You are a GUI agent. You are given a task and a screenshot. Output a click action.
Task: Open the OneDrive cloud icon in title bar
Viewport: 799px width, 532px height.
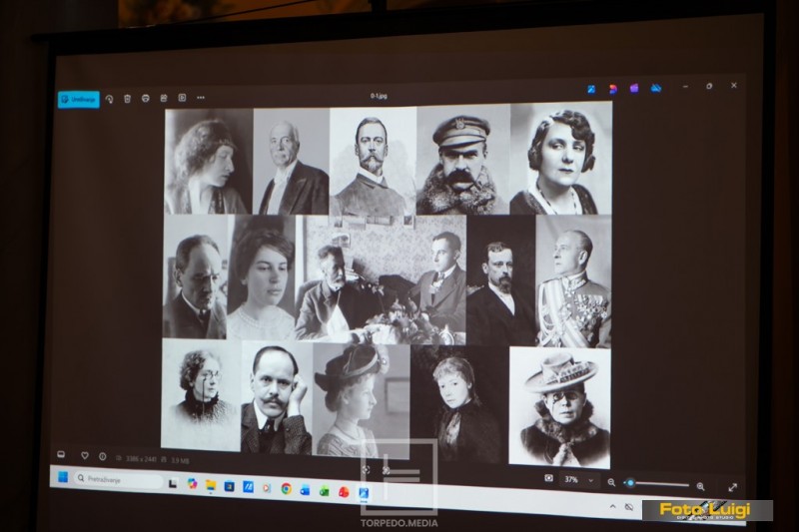pyautogui.click(x=656, y=89)
